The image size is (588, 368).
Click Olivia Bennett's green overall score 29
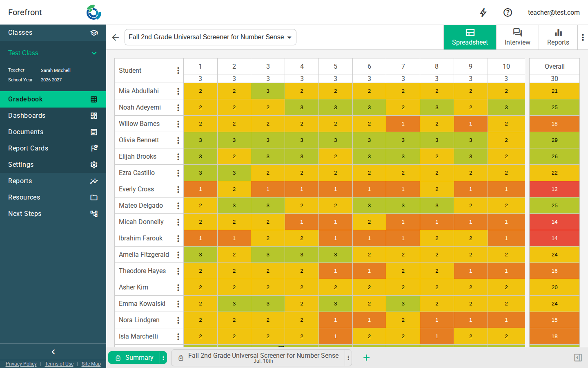click(555, 140)
